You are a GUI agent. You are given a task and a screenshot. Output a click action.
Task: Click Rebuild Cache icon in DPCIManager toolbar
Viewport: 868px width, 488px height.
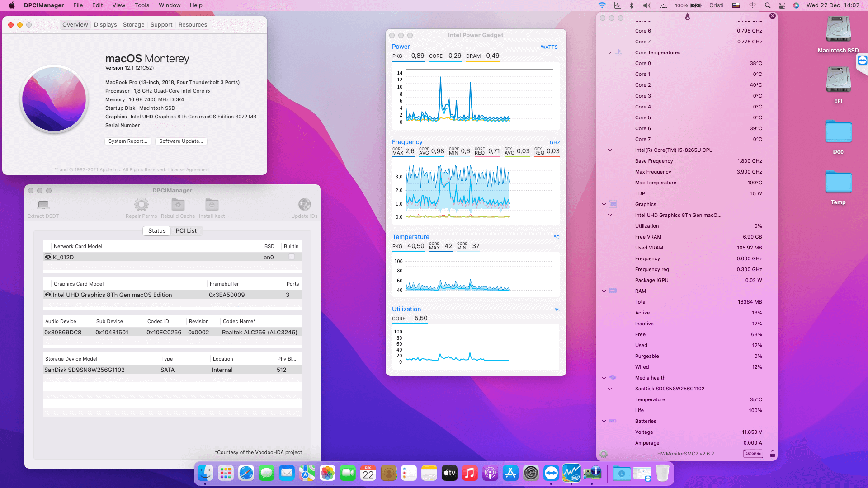(x=178, y=205)
